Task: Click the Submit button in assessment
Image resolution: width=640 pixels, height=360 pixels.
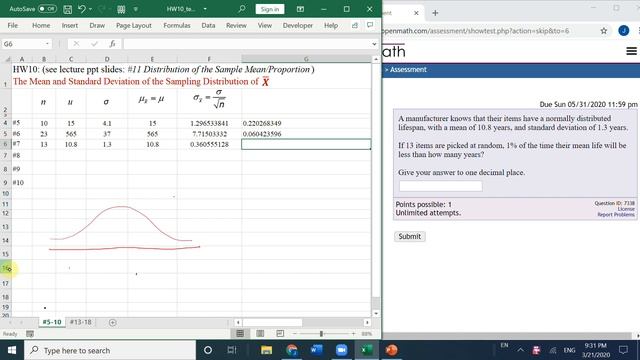Action: (409, 236)
